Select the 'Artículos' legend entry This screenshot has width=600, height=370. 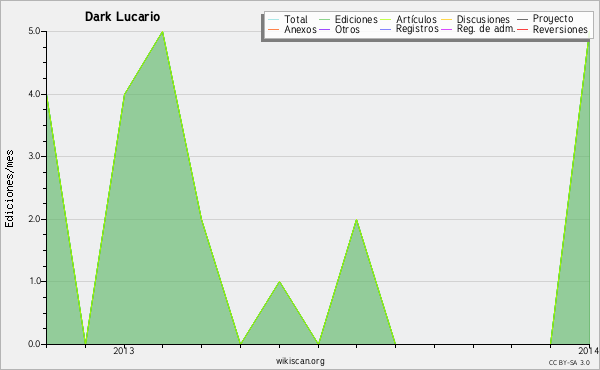pos(416,19)
